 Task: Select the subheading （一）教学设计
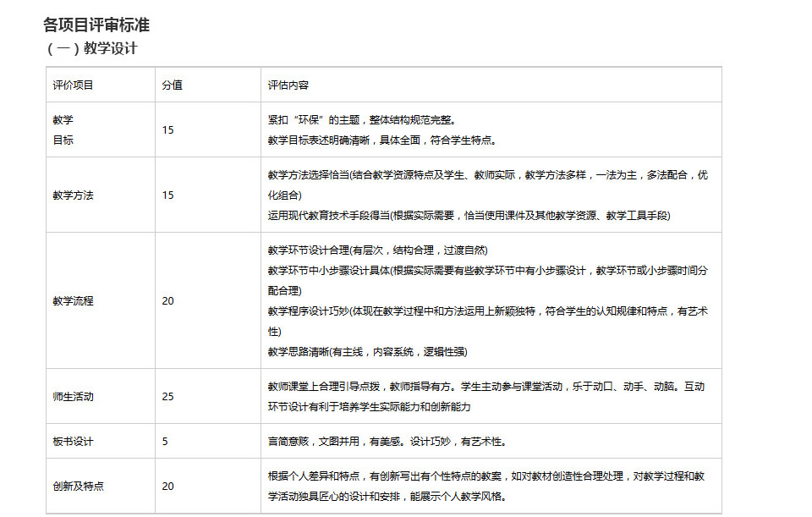point(91,48)
